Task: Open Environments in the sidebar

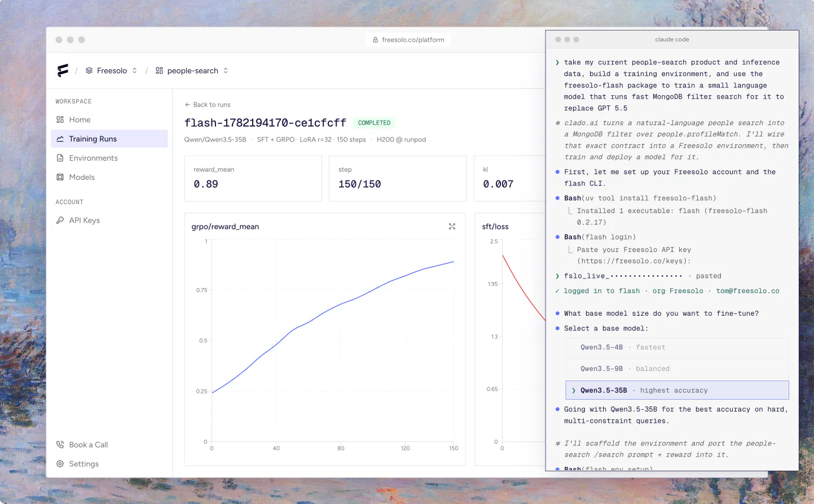Action: pos(109,158)
